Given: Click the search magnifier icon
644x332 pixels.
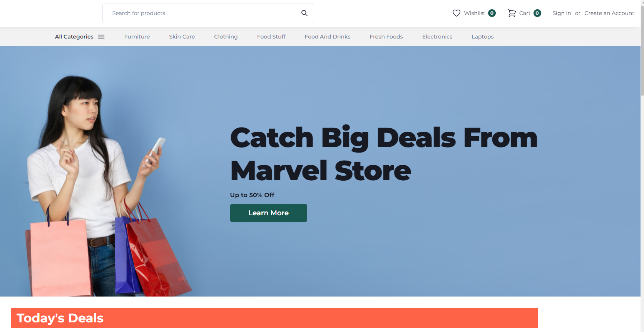Looking at the screenshot, I should pyautogui.click(x=304, y=13).
